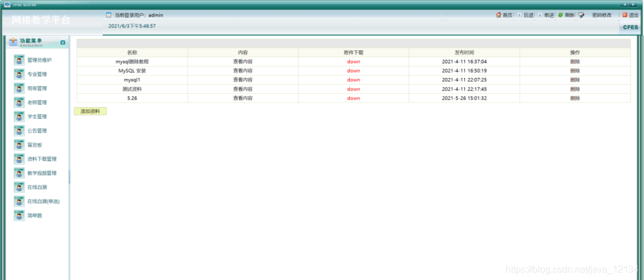This screenshot has height=280, width=644.
Task: Click the 当前登录用户: admin text
Action: [x=139, y=15]
